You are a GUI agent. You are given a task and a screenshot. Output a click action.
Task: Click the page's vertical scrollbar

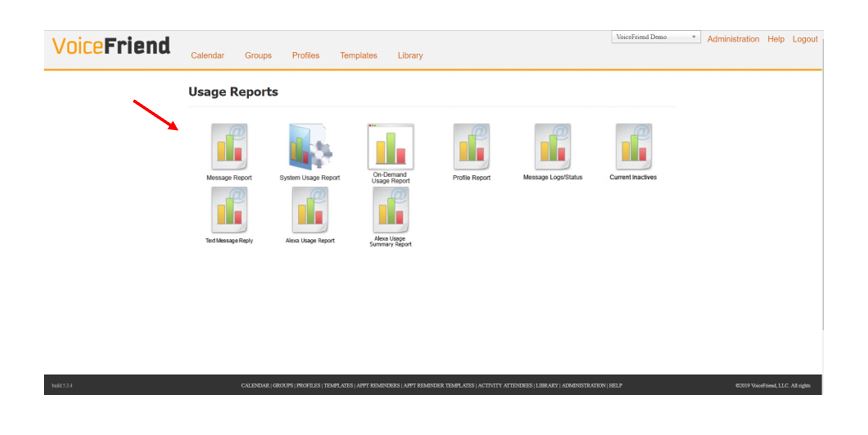coord(823,183)
